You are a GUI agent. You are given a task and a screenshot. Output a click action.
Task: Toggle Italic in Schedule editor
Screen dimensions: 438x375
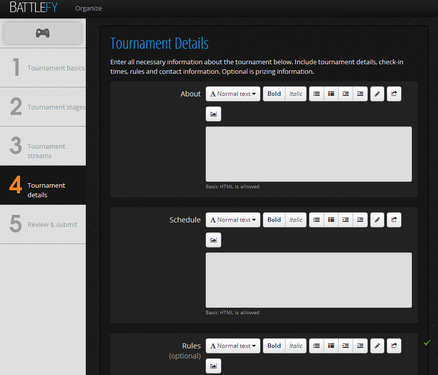click(296, 220)
